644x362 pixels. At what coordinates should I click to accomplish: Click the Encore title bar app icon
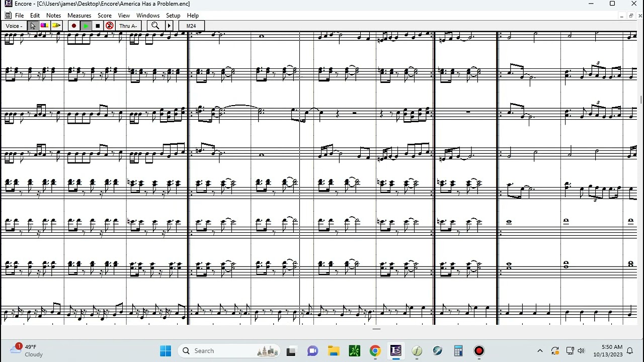(x=8, y=4)
